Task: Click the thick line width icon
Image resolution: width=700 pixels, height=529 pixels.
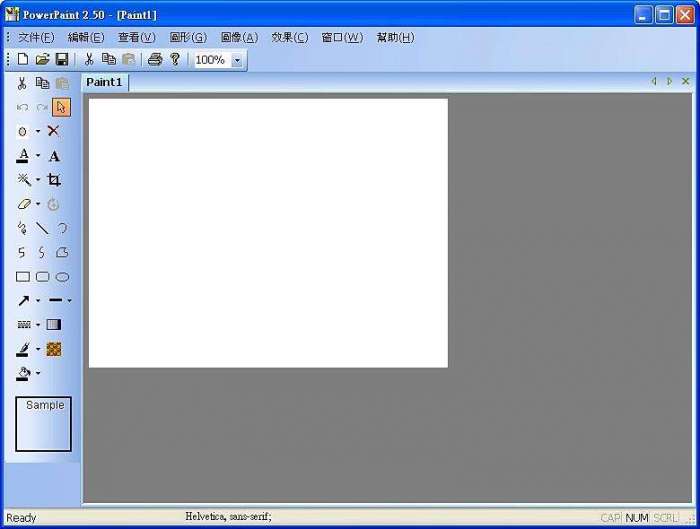Action: pos(55,300)
